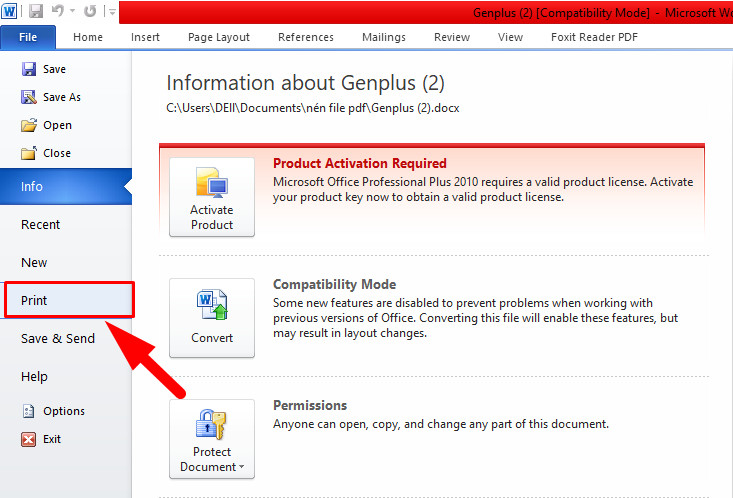Click the Save As icon
This screenshot has width=733, height=498.
29,97
